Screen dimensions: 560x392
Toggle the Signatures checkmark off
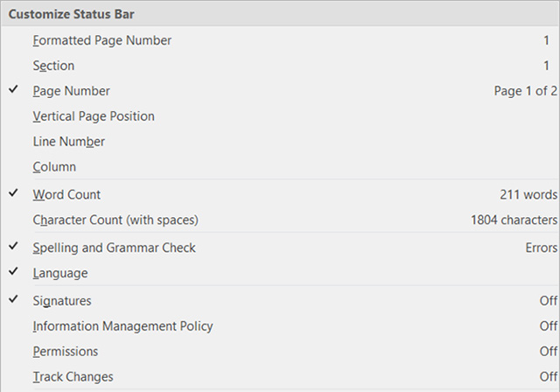[x=14, y=300]
